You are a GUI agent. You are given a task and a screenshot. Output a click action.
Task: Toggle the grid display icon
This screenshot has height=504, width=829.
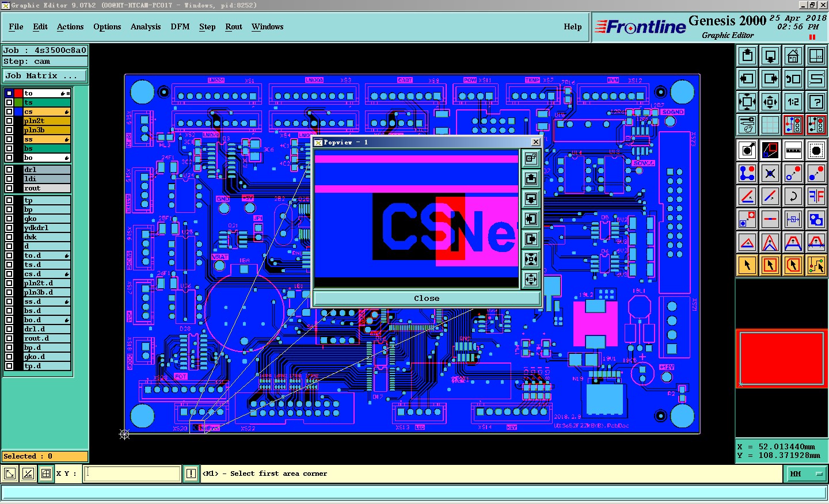tap(770, 124)
